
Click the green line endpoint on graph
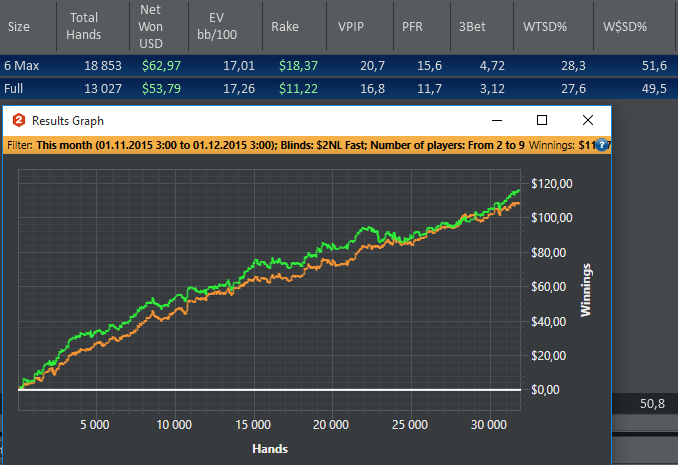[x=518, y=190]
